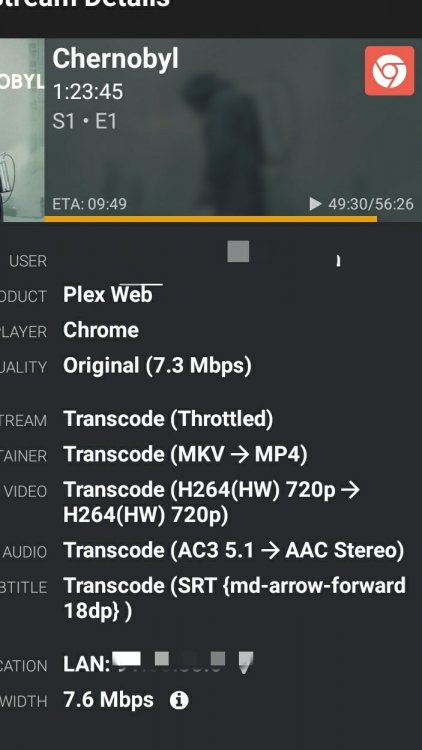Click the AC3 5.1 → AAC Stereo value

point(234,550)
